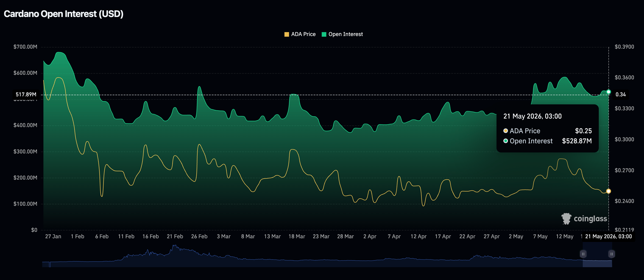Grab the right range slider handle
Image resolution: width=644 pixels, height=280 pixels.
[611, 254]
